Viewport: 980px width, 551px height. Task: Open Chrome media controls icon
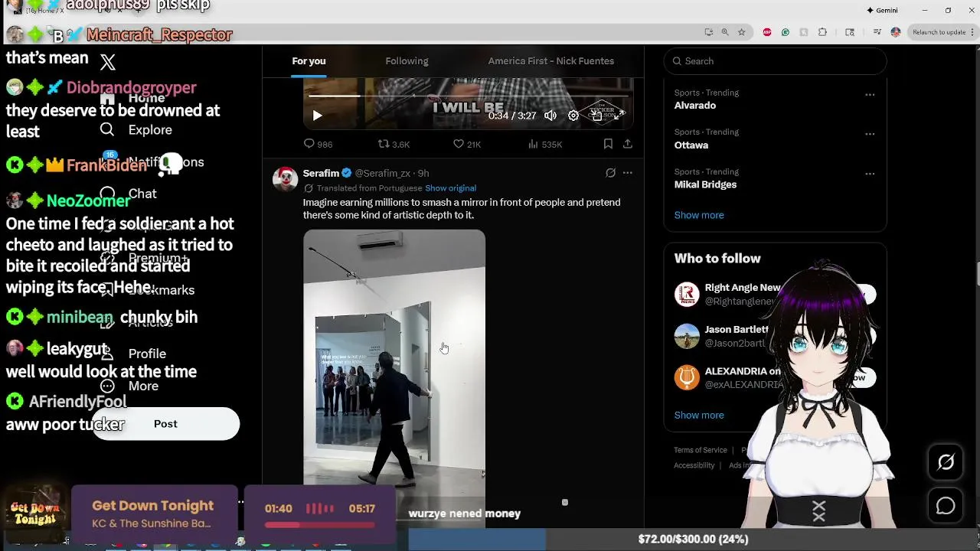(x=877, y=32)
